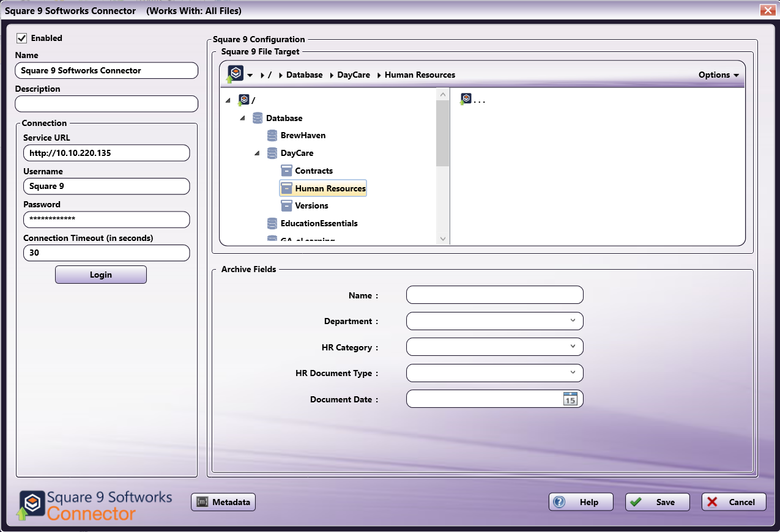Select DayCare in the breadcrumb path
Viewport: 780px width, 532px height.
click(x=354, y=75)
